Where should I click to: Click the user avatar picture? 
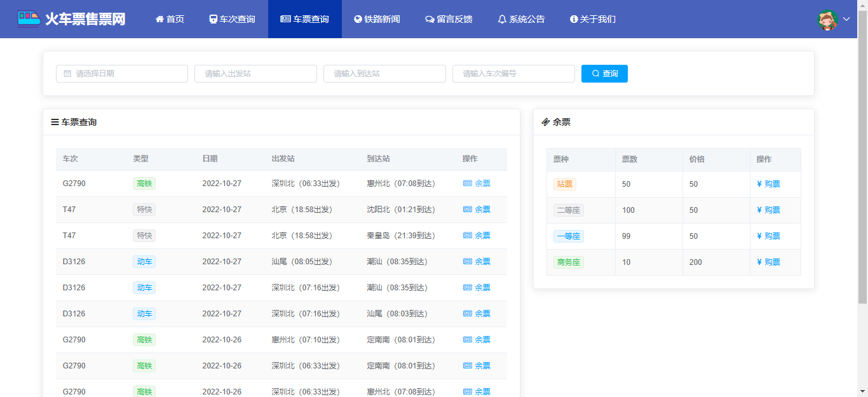click(x=827, y=19)
